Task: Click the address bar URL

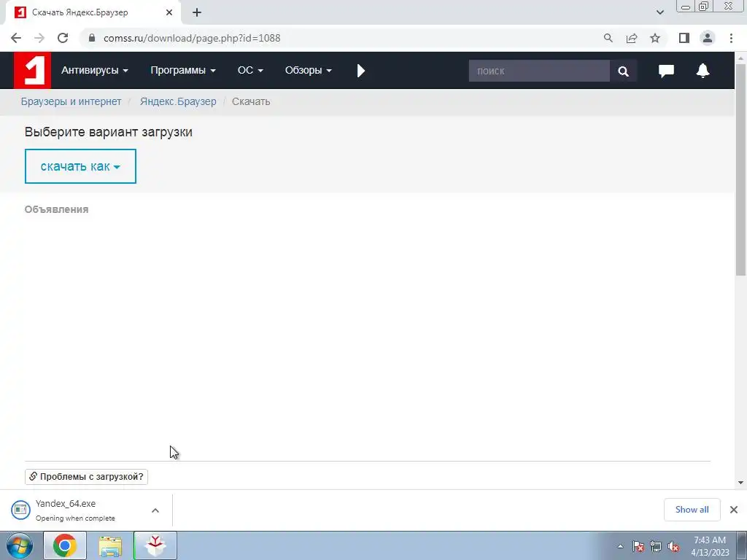Action: click(x=192, y=38)
